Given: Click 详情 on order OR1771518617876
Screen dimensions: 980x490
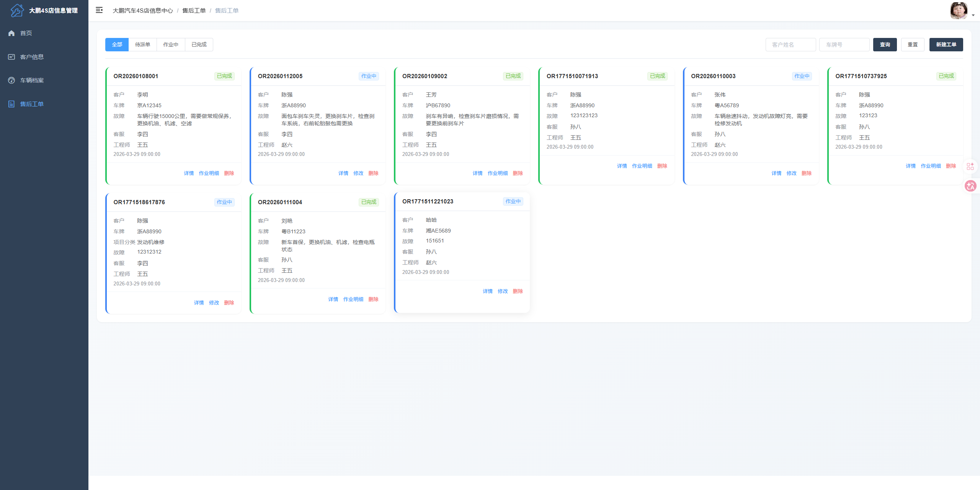Looking at the screenshot, I should pyautogui.click(x=199, y=303).
